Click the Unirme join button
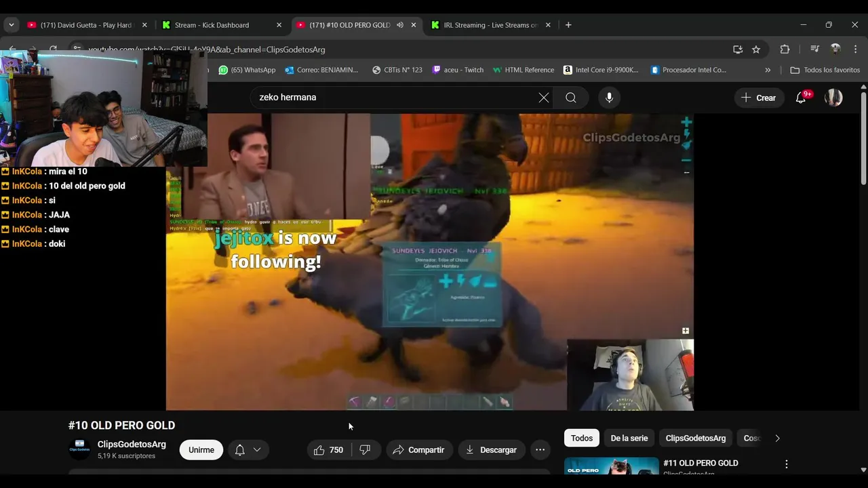The image size is (868, 488). click(x=201, y=450)
